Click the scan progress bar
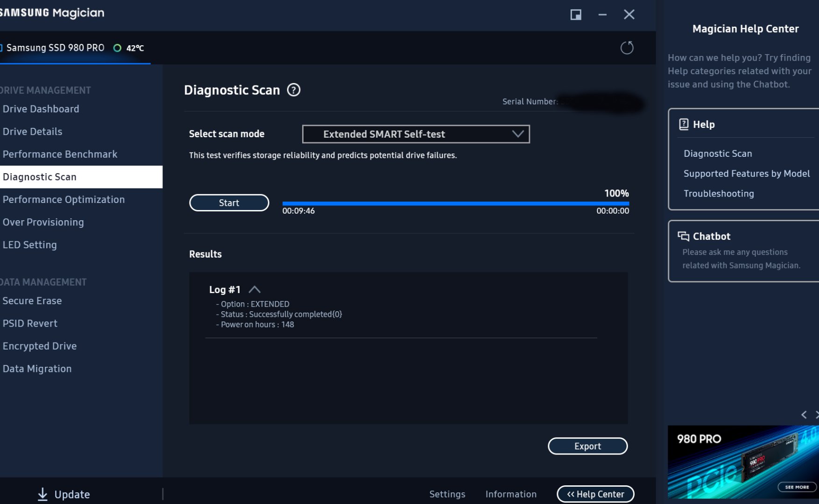Screen dimensions: 819x504 pyautogui.click(x=456, y=203)
